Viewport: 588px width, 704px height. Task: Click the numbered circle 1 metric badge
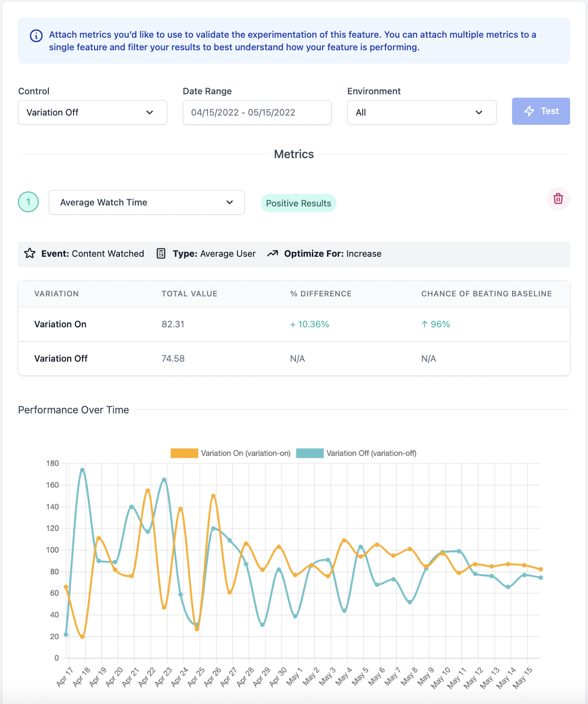[x=29, y=202]
